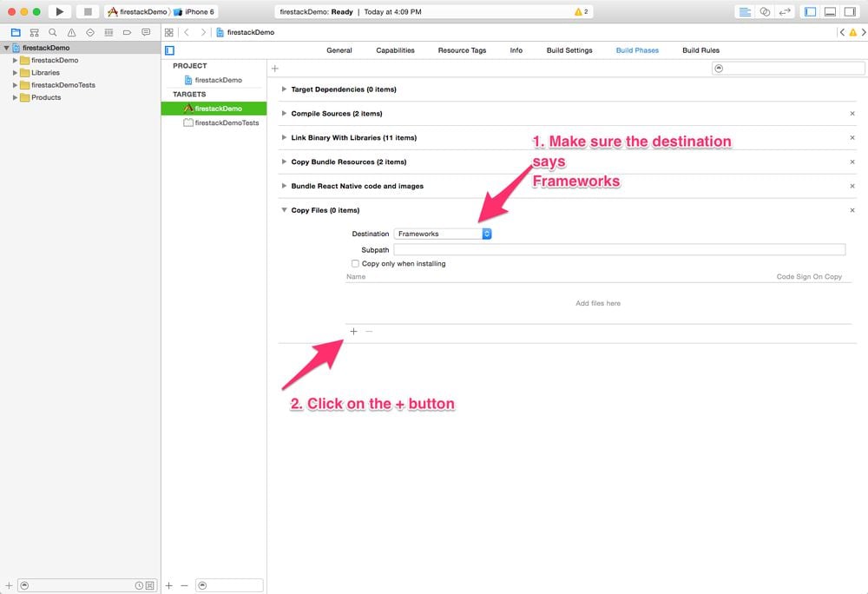This screenshot has height=594, width=868.
Task: Add a new build phase with top plus
Action: pos(275,69)
